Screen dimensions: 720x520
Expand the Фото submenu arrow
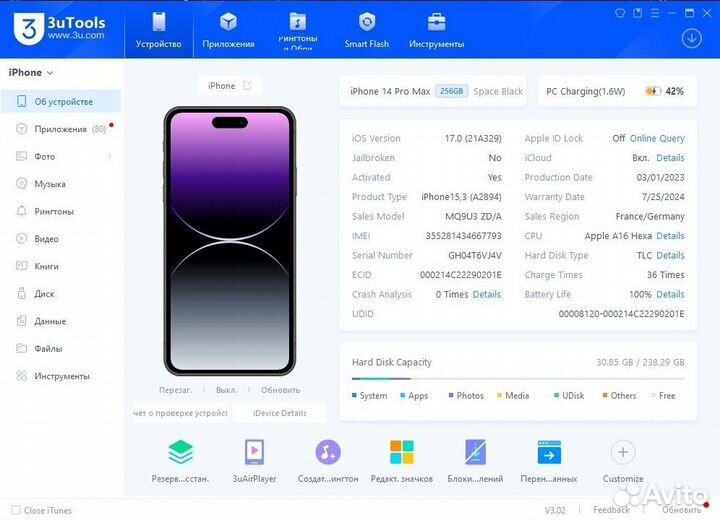[x=110, y=157]
